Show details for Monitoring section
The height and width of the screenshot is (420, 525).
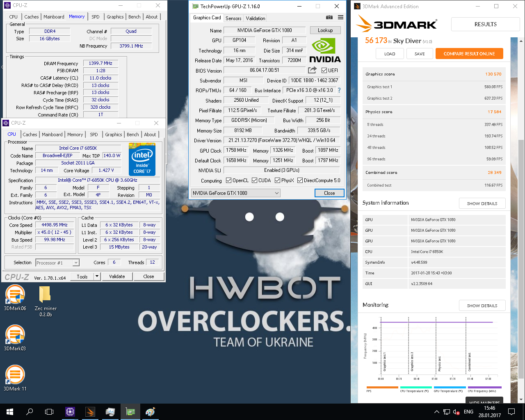click(x=482, y=306)
